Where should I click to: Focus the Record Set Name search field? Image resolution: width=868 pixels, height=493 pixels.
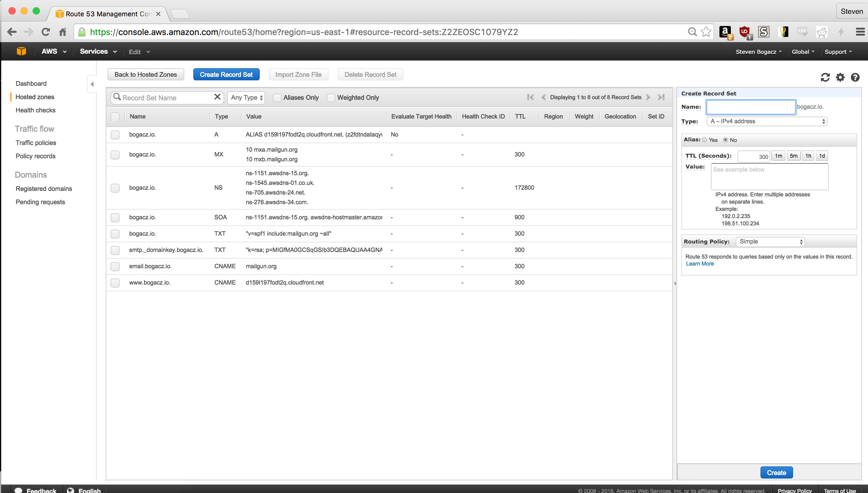click(167, 98)
